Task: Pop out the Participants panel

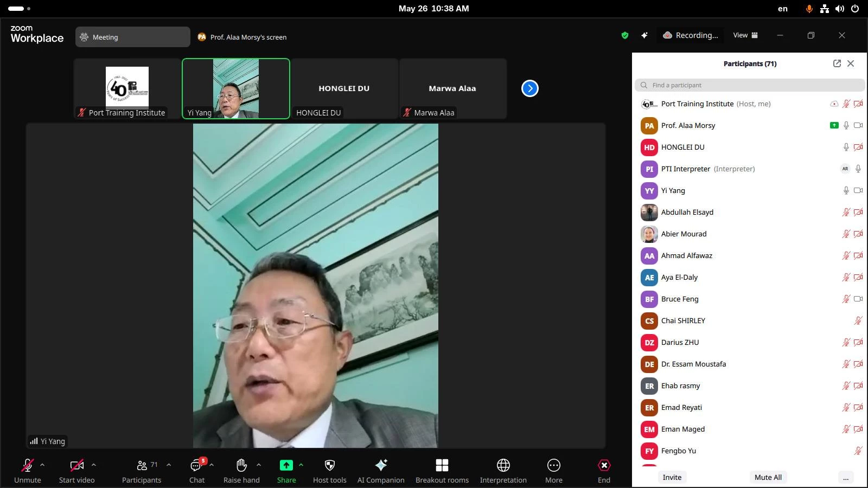Action: point(837,63)
